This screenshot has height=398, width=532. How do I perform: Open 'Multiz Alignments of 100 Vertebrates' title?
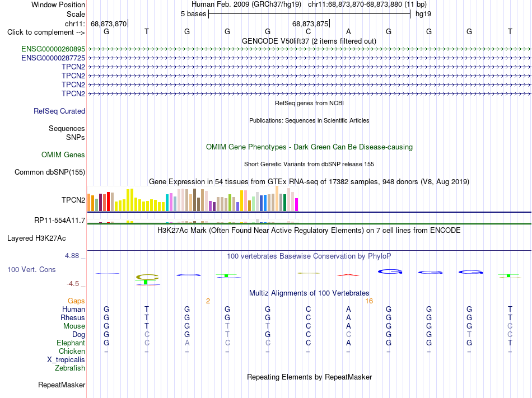click(x=309, y=293)
